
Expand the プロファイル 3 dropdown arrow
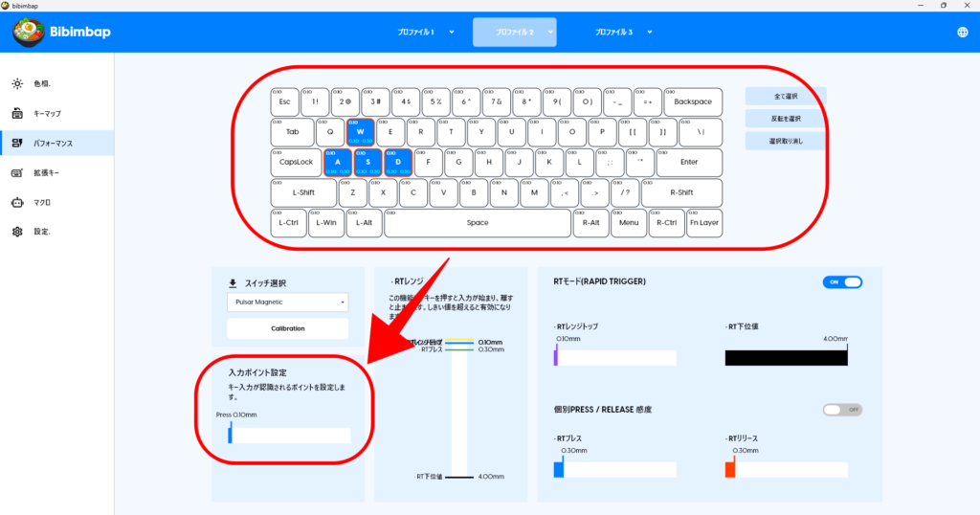tap(650, 32)
